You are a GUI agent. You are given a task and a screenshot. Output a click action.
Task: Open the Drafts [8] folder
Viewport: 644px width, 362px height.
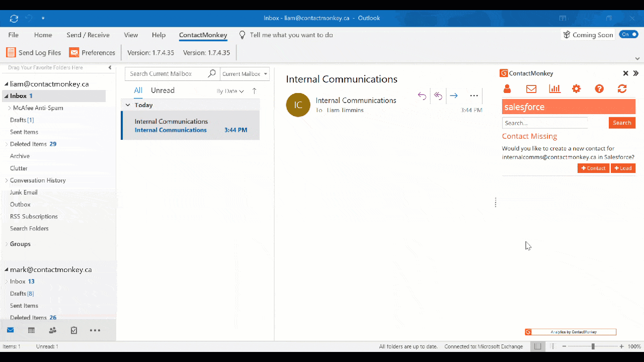coord(22,294)
